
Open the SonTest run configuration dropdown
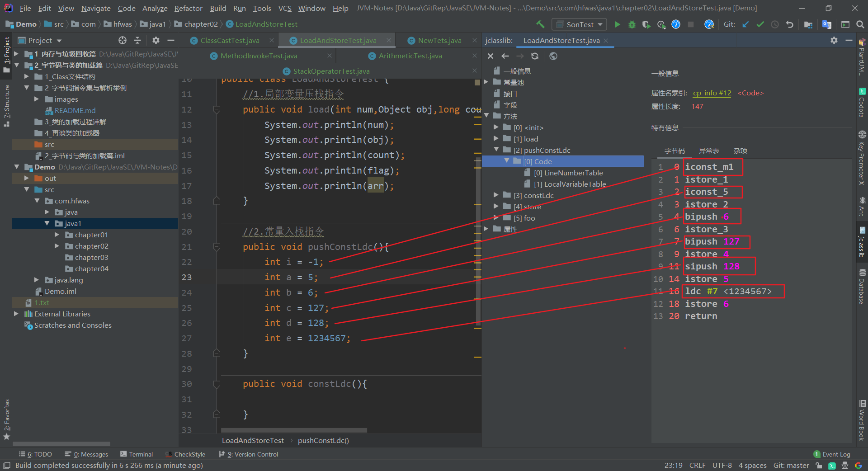click(580, 24)
